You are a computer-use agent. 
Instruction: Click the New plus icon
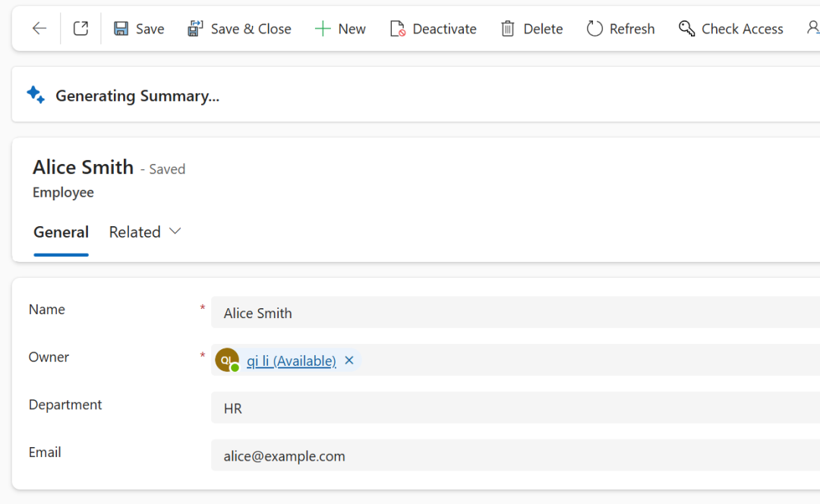point(323,29)
